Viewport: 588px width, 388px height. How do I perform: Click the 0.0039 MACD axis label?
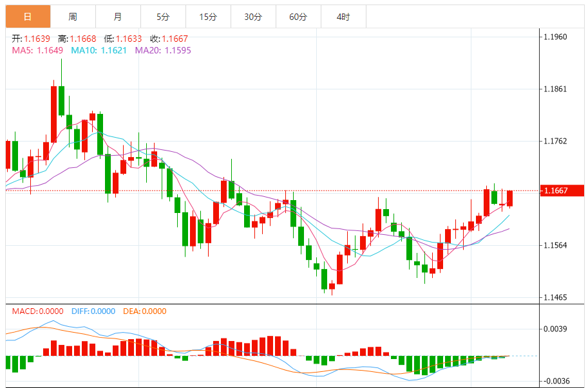click(555, 329)
